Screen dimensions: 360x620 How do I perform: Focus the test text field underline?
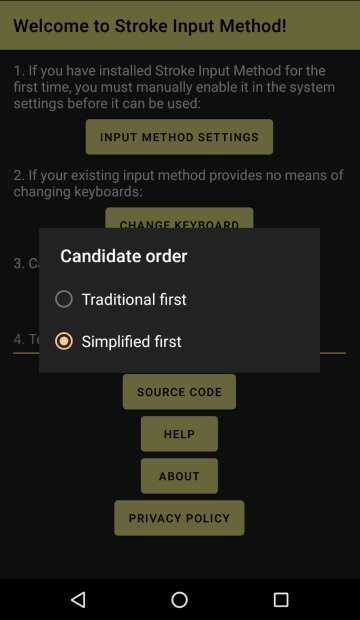point(179,352)
